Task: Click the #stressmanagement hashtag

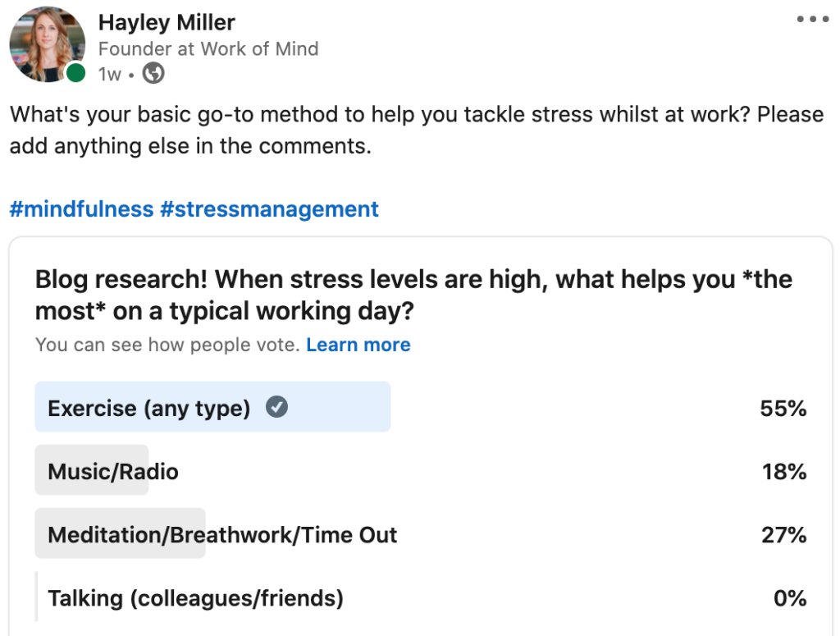Action: coord(269,209)
